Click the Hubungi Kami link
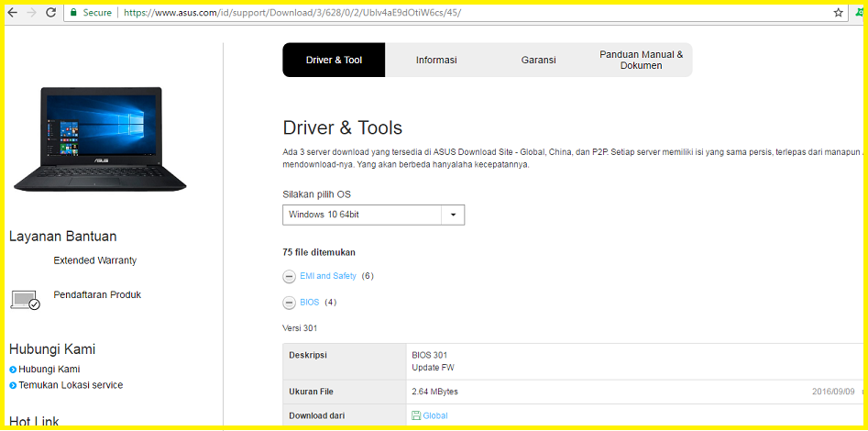This screenshot has height=431, width=868. coord(49,369)
